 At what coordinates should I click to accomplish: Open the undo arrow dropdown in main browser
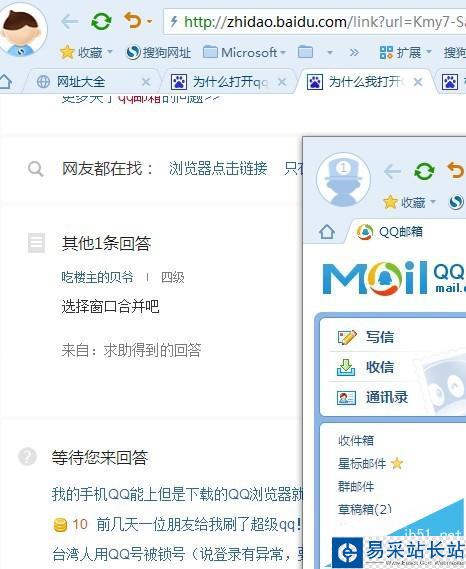click(x=150, y=22)
